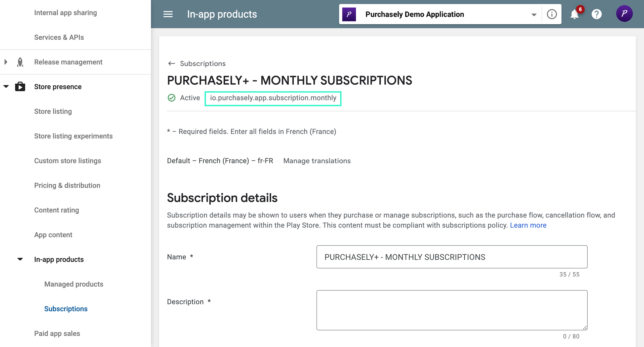Click the app info circle icon

552,14
